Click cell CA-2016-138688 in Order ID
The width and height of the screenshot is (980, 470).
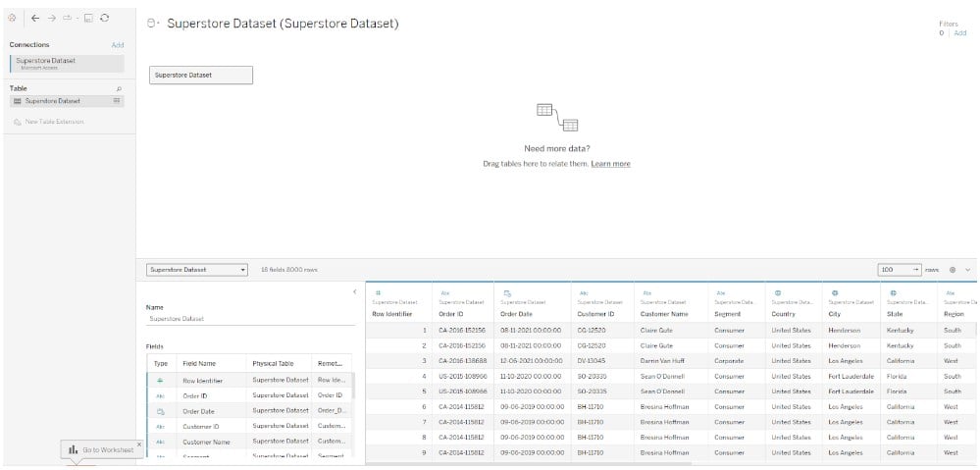[463, 361]
